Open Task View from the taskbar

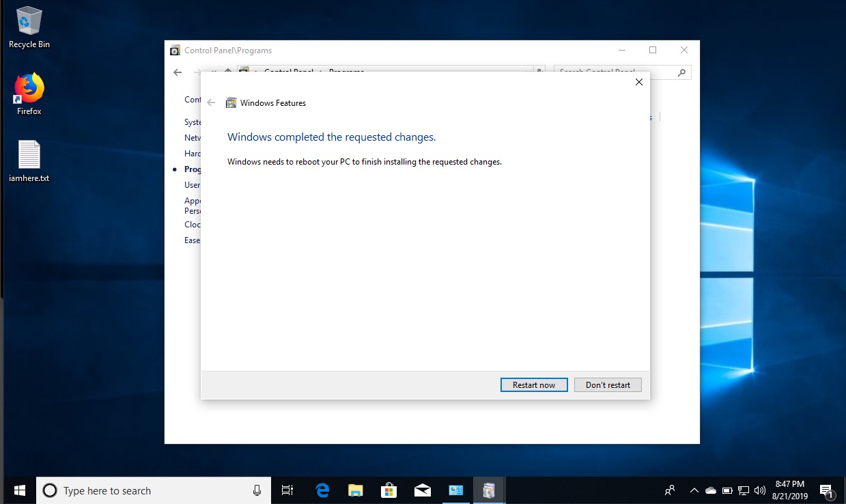pyautogui.click(x=287, y=490)
